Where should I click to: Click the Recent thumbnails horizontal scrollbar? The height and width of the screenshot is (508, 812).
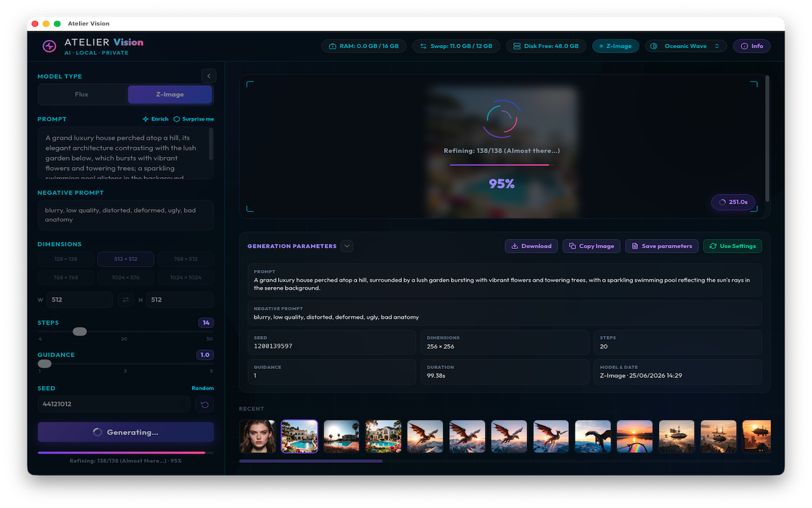tap(311, 461)
